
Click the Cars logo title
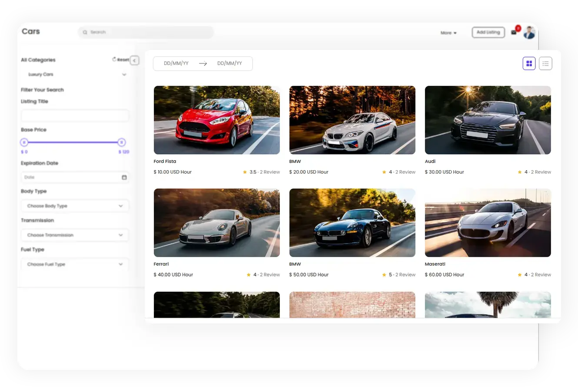coord(31,32)
